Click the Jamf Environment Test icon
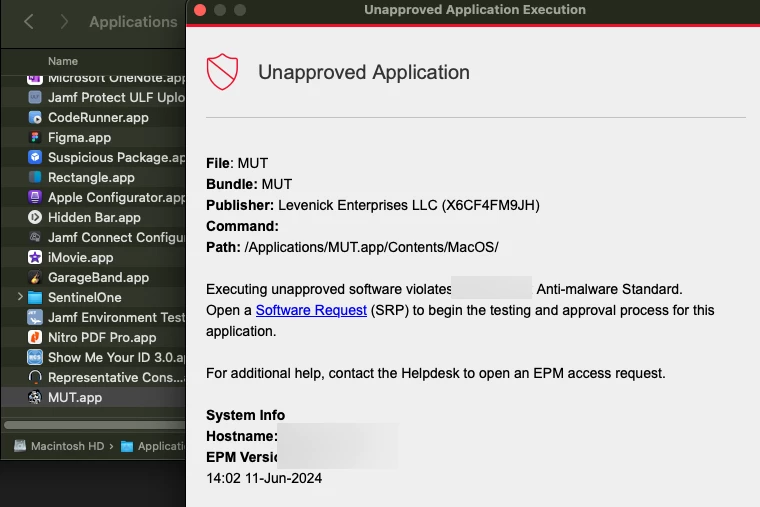 pos(34,317)
